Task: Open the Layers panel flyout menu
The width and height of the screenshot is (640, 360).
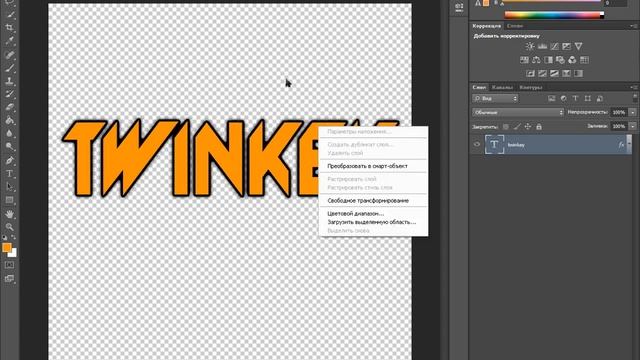Action: [633, 87]
